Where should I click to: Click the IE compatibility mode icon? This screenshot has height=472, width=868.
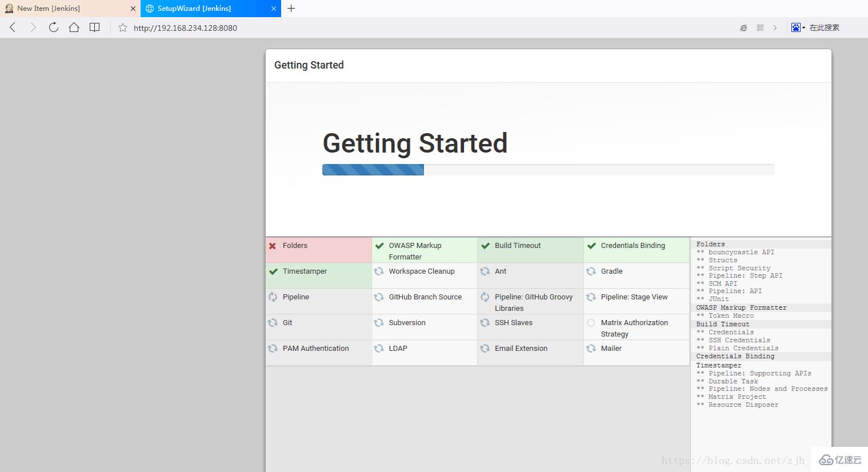(x=743, y=27)
